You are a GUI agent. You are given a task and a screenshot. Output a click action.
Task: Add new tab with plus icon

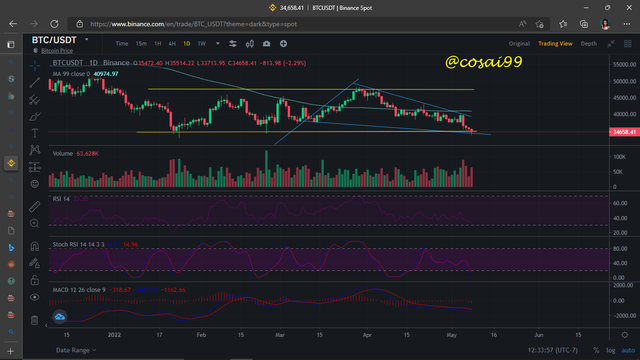click(x=11, y=351)
